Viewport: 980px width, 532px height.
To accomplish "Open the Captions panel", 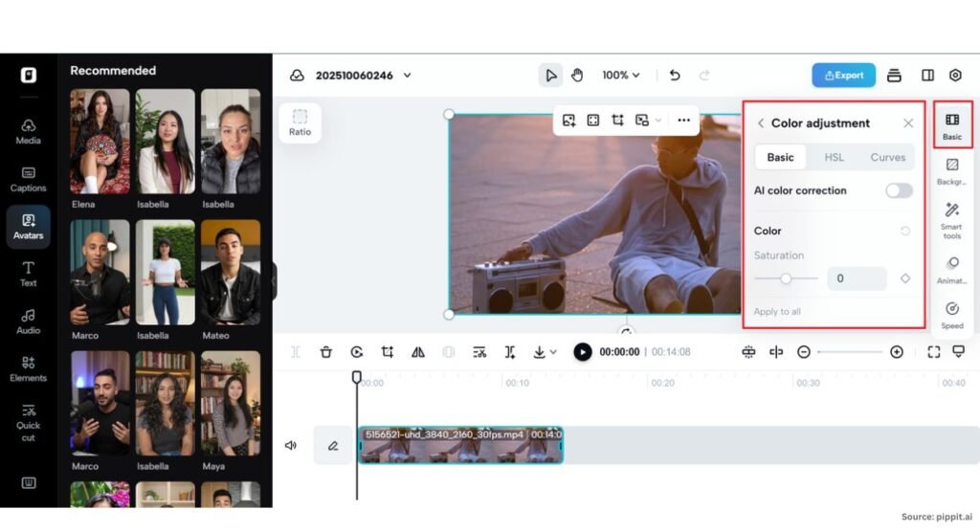I will pos(29,179).
